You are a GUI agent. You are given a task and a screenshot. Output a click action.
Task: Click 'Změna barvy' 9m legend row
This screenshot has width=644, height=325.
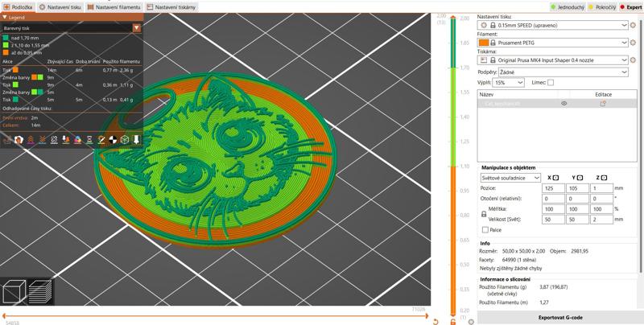tap(28, 77)
